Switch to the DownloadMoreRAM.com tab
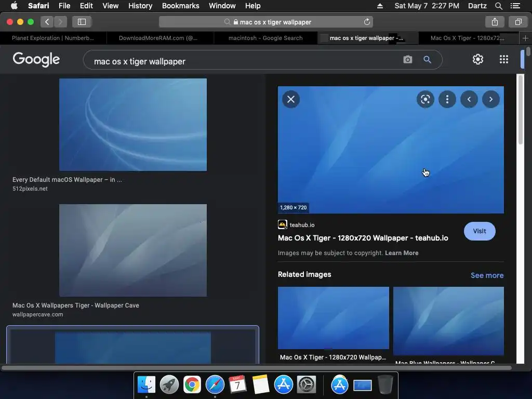532x399 pixels. pyautogui.click(x=161, y=38)
